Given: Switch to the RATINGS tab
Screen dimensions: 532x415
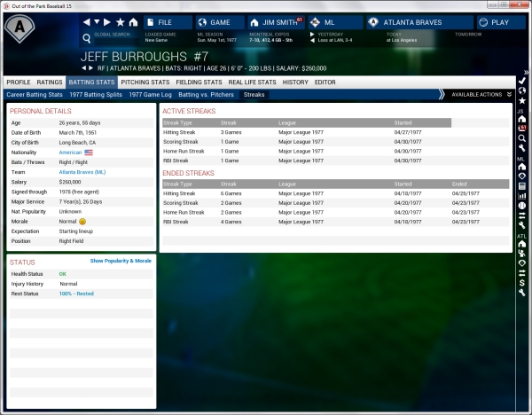Looking at the screenshot, I should point(50,82).
